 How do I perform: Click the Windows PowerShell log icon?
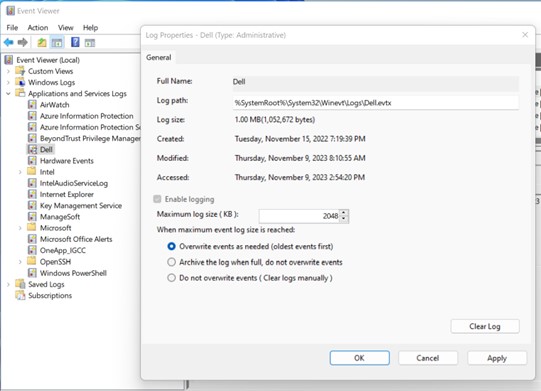point(32,273)
